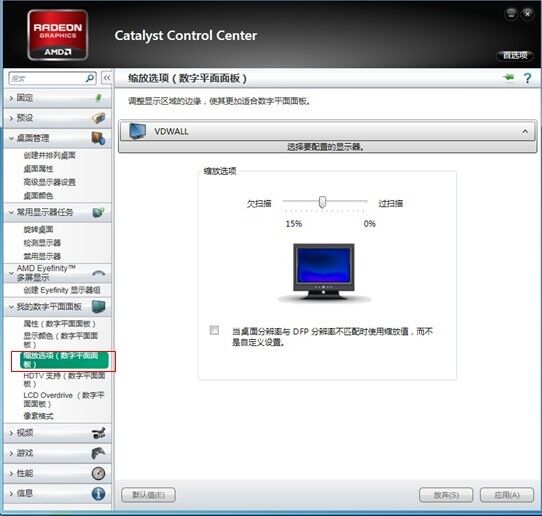The height and width of the screenshot is (516, 542).
Task: Click the 常用显示器任务 icon
Action: 99,212
